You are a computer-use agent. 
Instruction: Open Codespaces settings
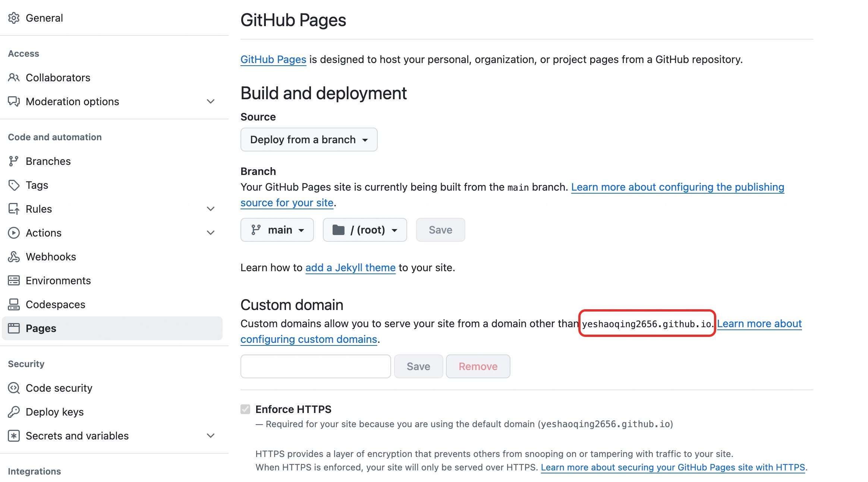coord(112,304)
